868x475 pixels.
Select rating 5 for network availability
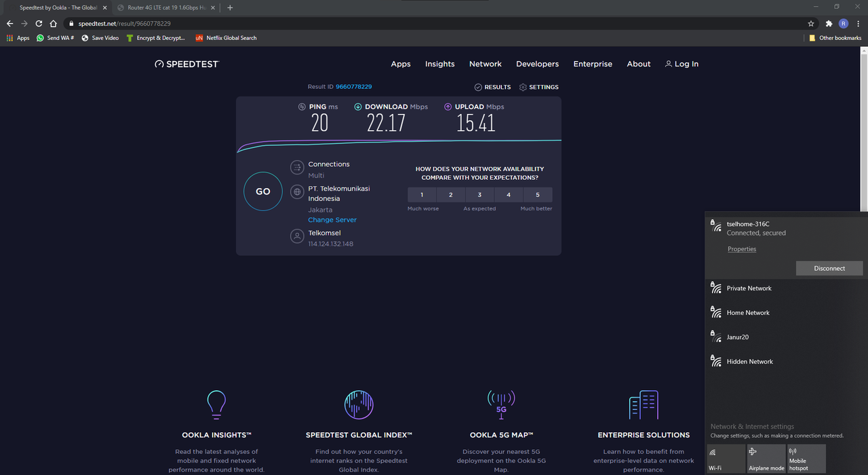coord(538,195)
